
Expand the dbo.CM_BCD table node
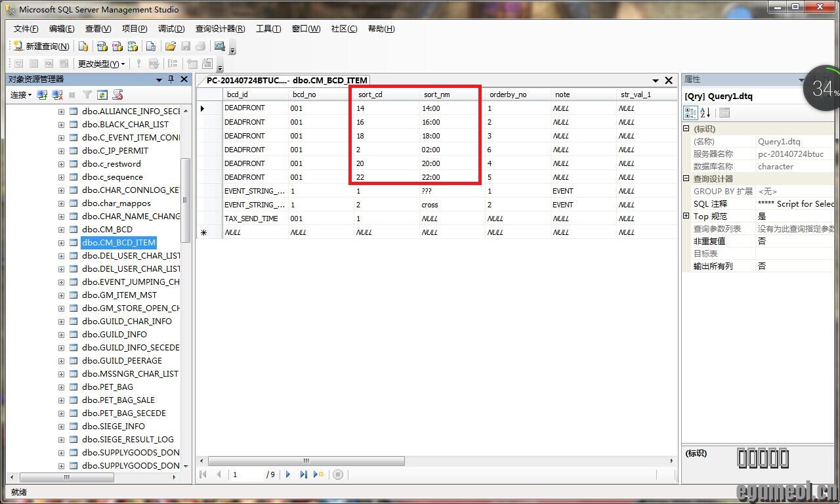pos(61,230)
